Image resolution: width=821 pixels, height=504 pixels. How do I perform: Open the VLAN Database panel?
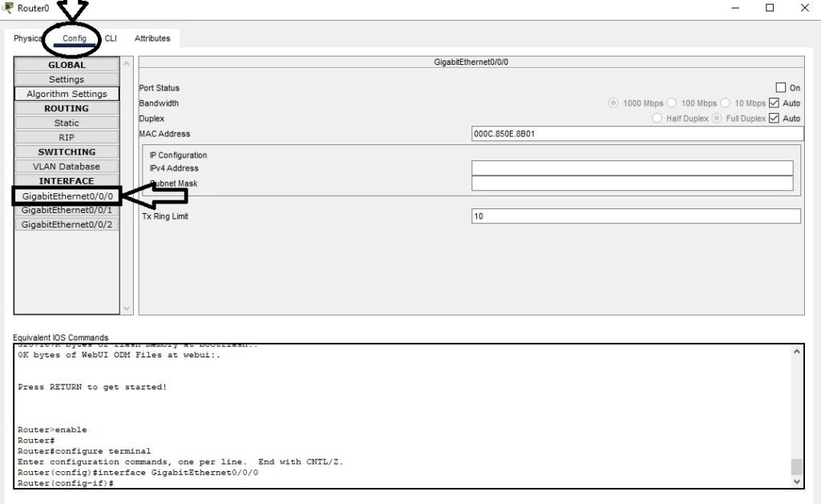[67, 166]
